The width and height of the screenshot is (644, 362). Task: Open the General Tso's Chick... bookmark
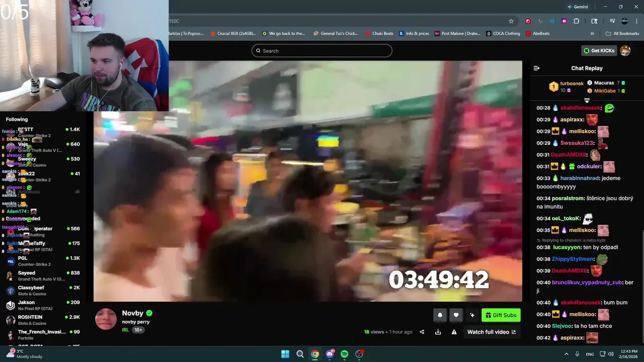click(336, 34)
